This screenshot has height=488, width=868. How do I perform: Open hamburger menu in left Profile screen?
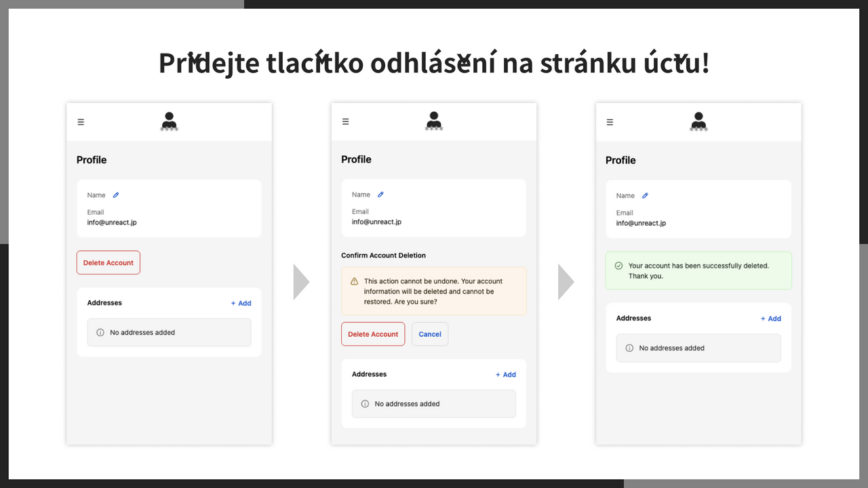pos(81,122)
